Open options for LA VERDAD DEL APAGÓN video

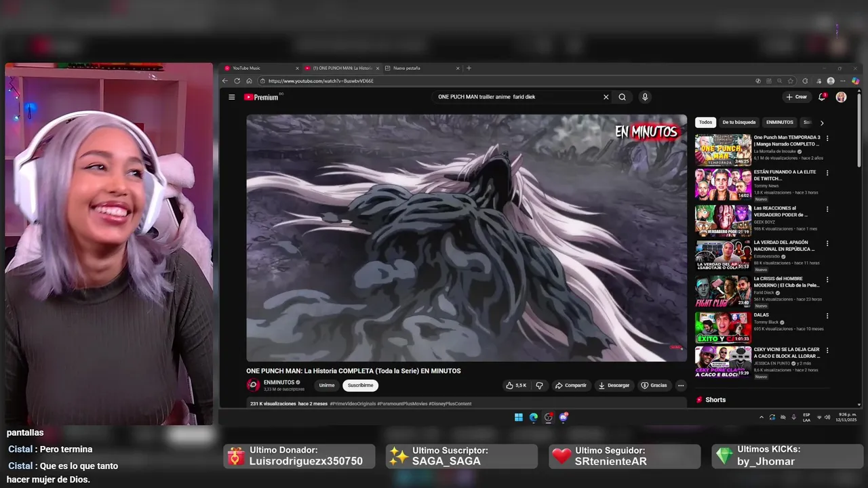coord(827,243)
